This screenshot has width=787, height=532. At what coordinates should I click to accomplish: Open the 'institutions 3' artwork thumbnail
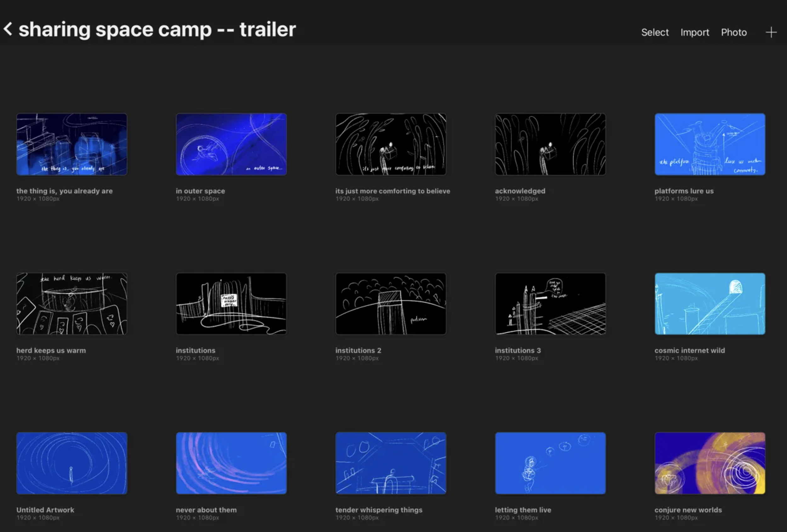(x=550, y=304)
